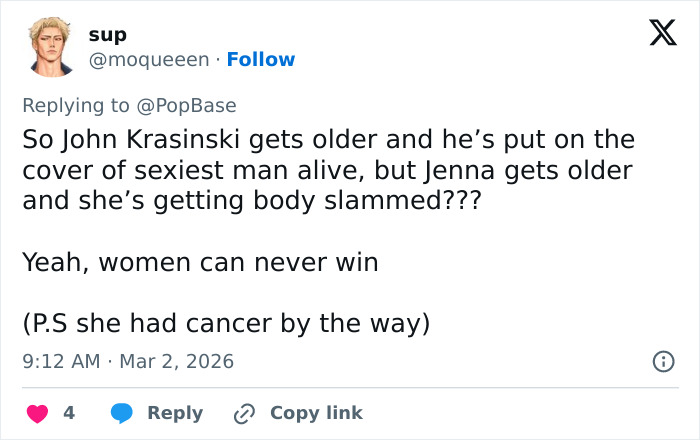Open the display name "sup"
The image size is (700, 440).
pyautogui.click(x=107, y=35)
